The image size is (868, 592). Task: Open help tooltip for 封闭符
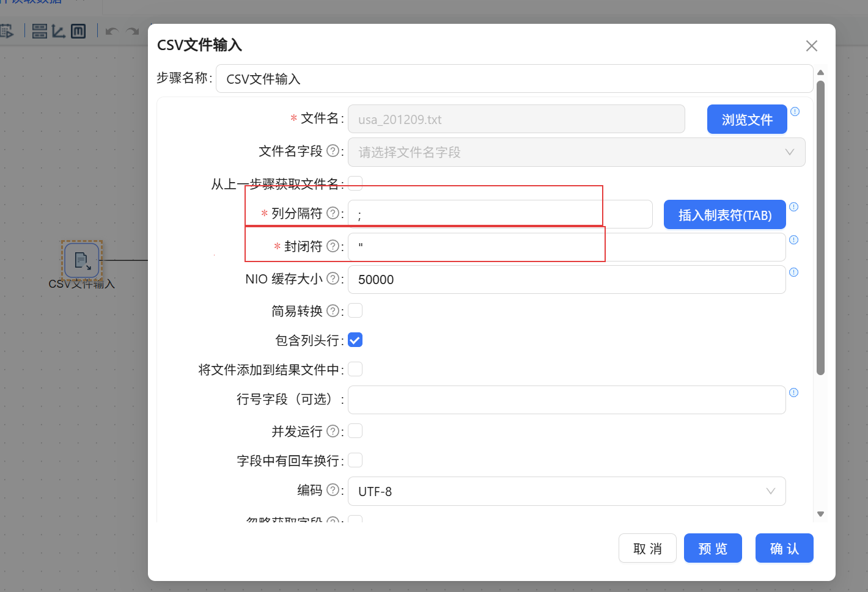tap(333, 246)
